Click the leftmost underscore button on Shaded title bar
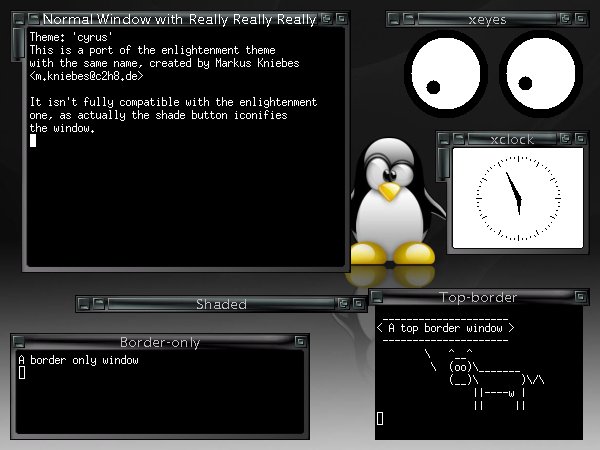 pos(83,304)
